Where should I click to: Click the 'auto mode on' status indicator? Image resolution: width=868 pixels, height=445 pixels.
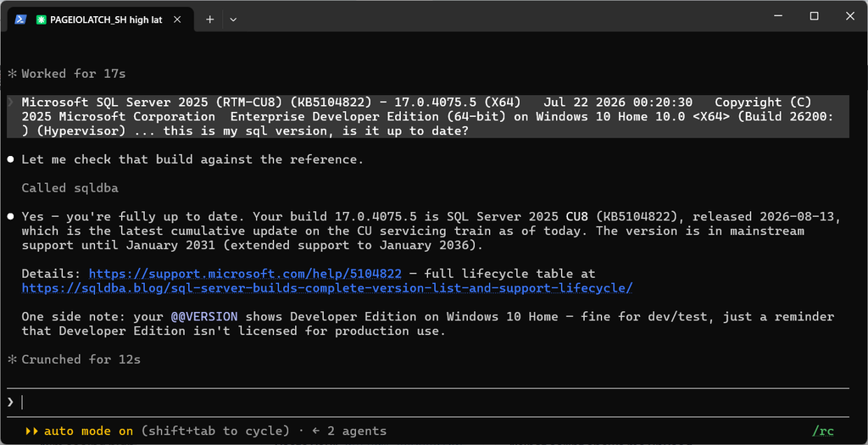(x=88, y=431)
